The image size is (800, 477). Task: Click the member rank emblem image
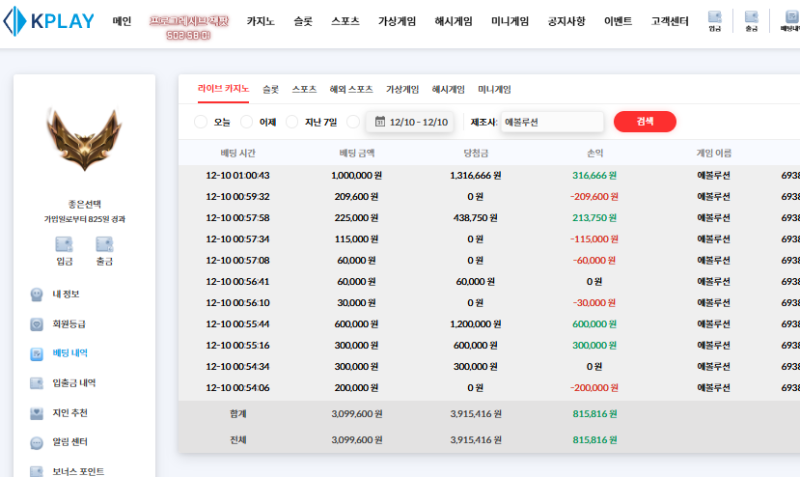point(84,139)
